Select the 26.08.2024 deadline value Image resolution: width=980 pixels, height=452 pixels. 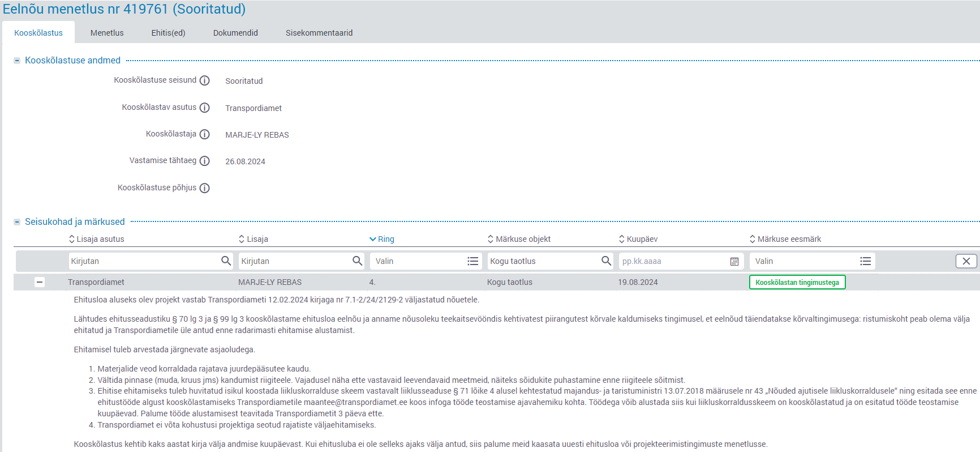pyautogui.click(x=245, y=161)
